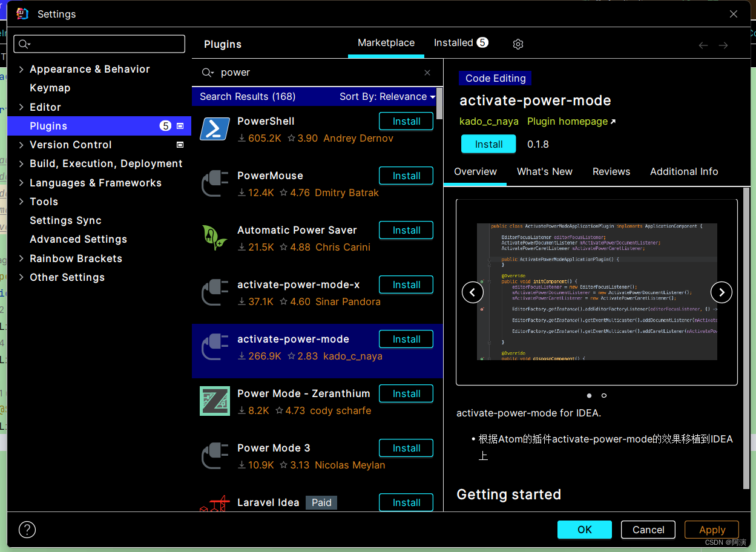Switch to the Marketplace tab
Viewport: 756px width, 552px height.
click(386, 43)
